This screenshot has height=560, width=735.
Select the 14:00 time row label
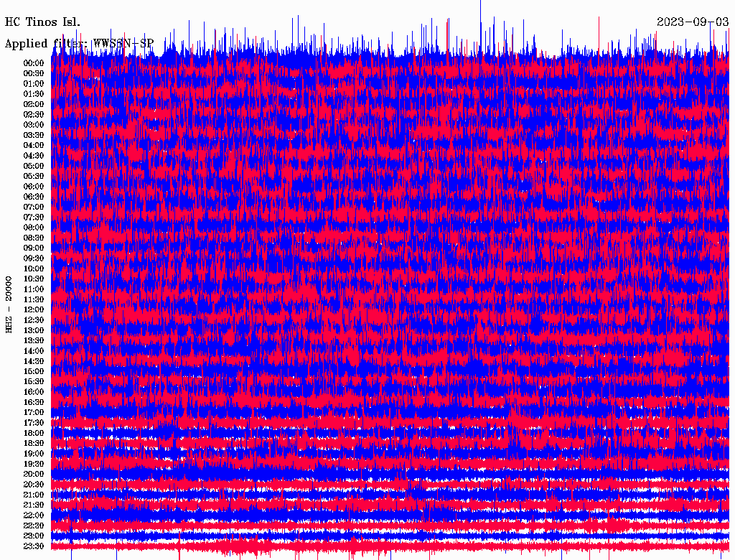point(34,351)
